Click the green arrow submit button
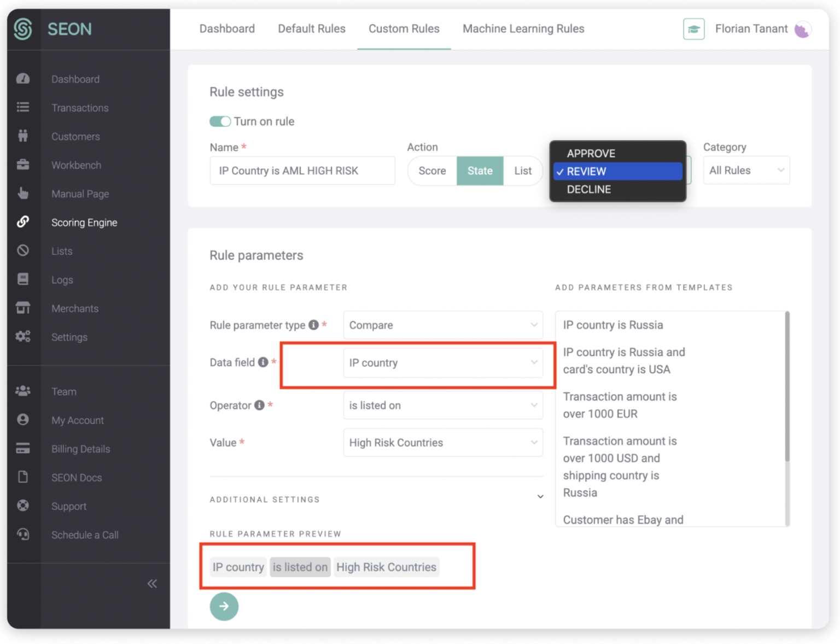This screenshot has width=840, height=644. (x=224, y=606)
